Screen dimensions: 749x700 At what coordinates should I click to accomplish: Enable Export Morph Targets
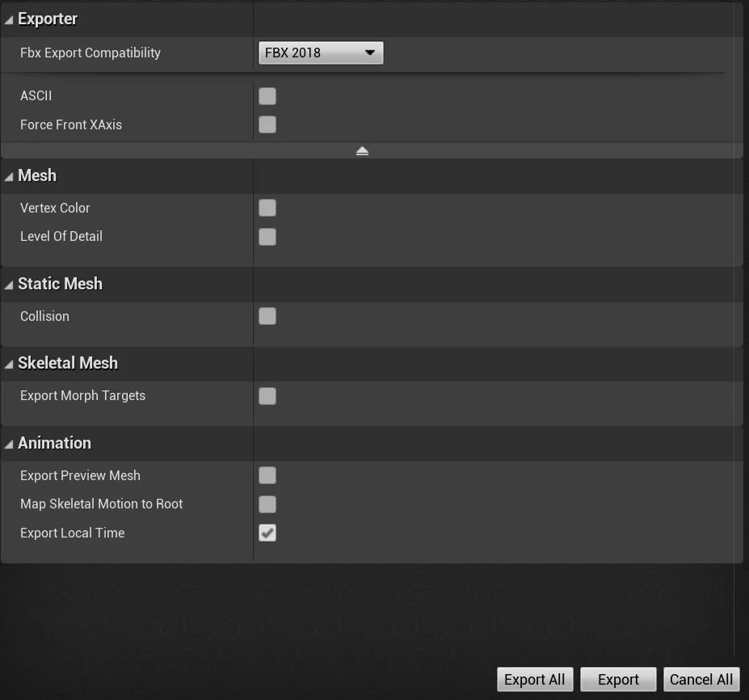267,395
